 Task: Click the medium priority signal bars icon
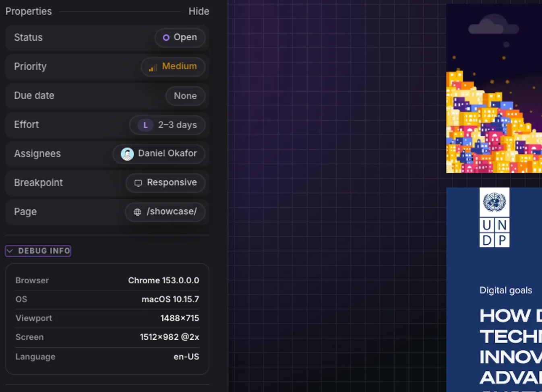pyautogui.click(x=153, y=68)
